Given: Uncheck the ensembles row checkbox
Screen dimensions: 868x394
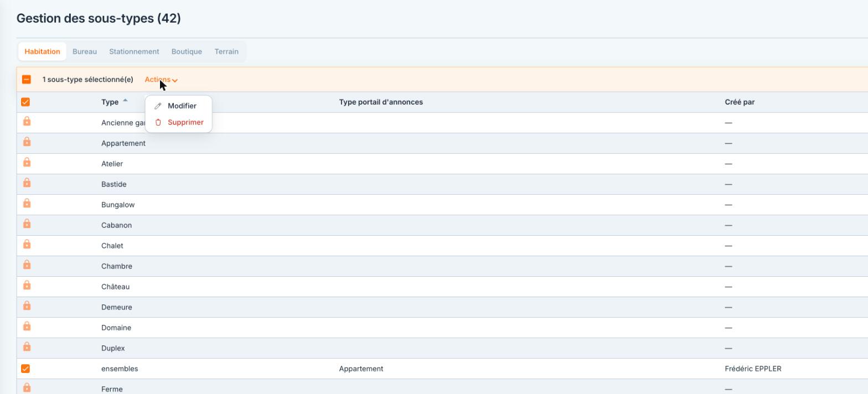Looking at the screenshot, I should [25, 369].
